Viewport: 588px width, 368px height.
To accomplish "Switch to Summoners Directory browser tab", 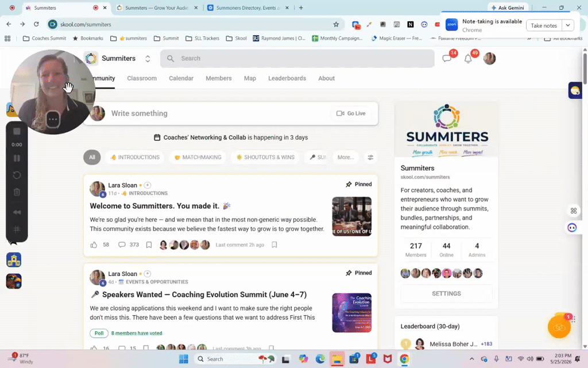I will pyautogui.click(x=247, y=7).
